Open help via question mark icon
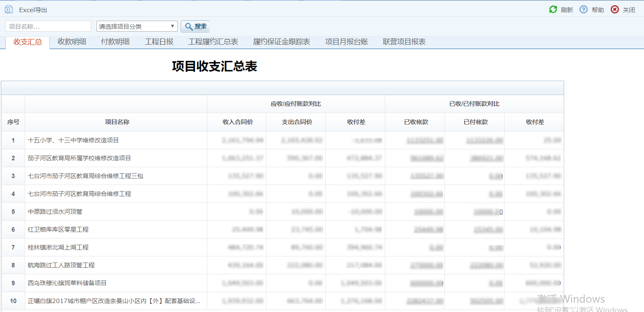This screenshot has width=644, height=312. click(584, 9)
